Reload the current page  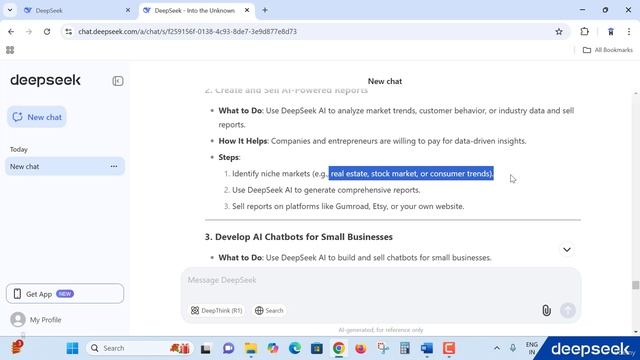pyautogui.click(x=47, y=31)
